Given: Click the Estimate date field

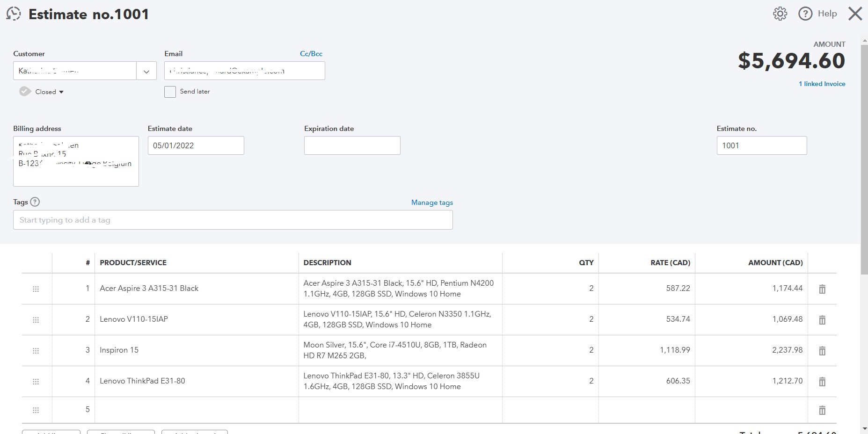Looking at the screenshot, I should (x=196, y=145).
